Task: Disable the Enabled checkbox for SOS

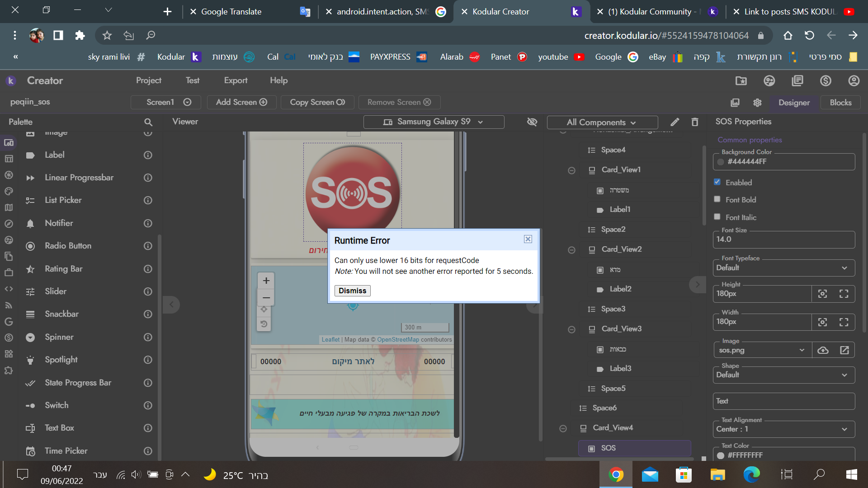Action: coord(717,182)
